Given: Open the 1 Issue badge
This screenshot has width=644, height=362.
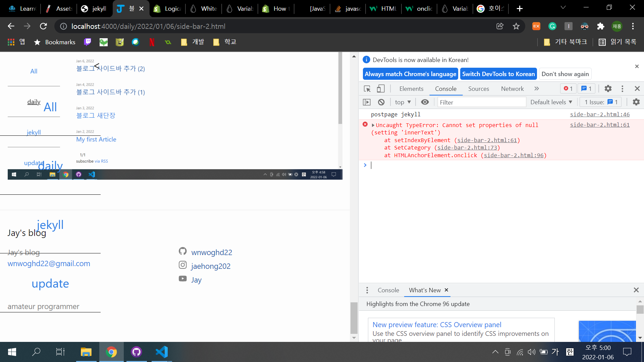Looking at the screenshot, I should tap(601, 102).
